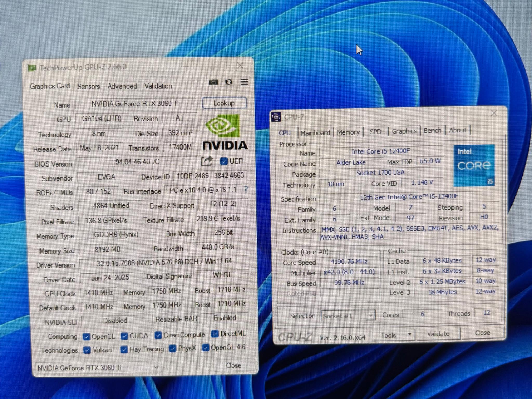Select the Bench tab in CPU-Z
This screenshot has width=532, height=399.
[x=432, y=130]
